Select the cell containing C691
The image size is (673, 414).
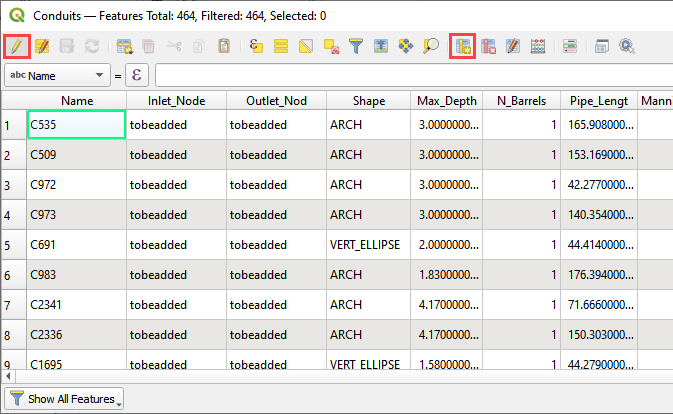77,244
